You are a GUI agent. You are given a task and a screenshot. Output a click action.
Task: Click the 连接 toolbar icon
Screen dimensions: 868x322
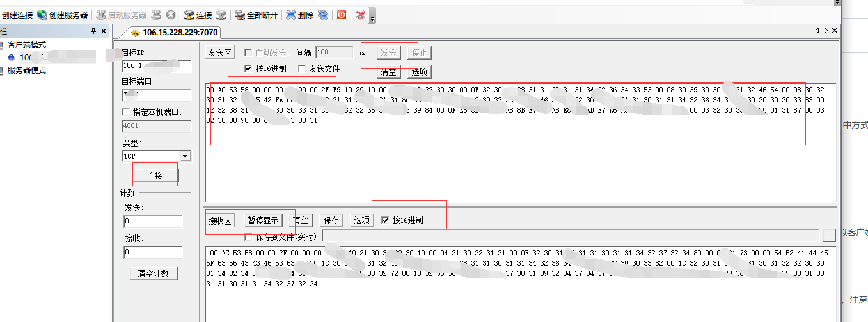[x=189, y=15]
